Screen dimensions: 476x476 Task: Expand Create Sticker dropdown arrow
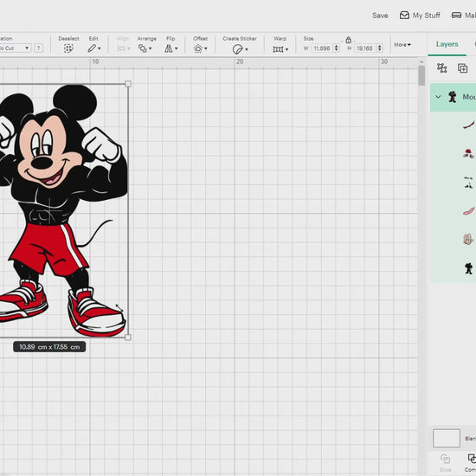point(247,49)
